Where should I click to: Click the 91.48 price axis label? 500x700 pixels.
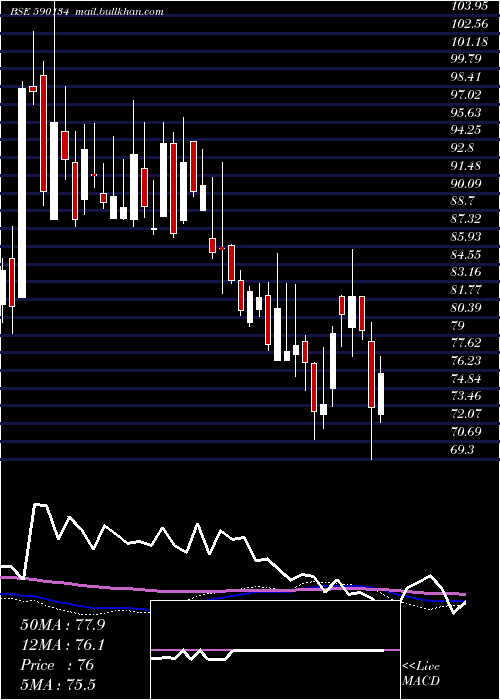pos(467,166)
